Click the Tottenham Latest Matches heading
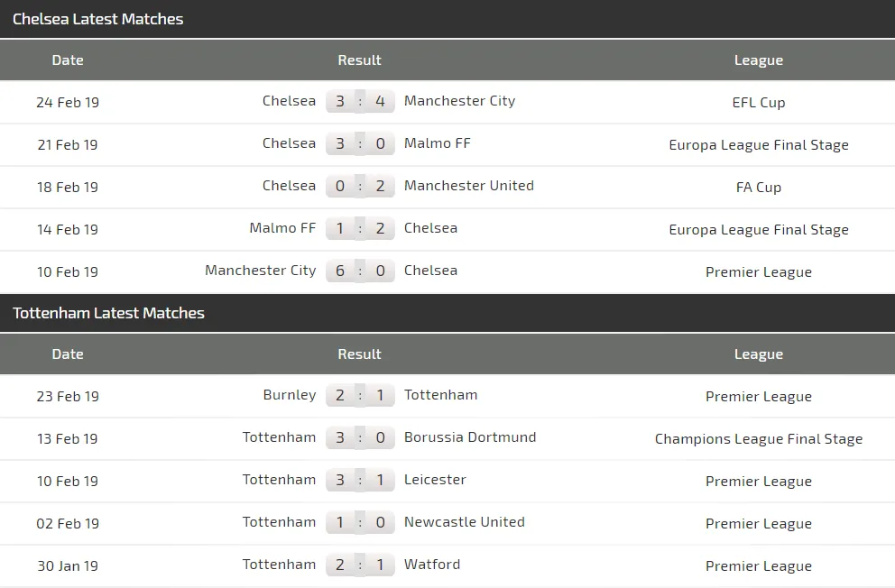Image resolution: width=895 pixels, height=588 pixels. click(x=109, y=313)
